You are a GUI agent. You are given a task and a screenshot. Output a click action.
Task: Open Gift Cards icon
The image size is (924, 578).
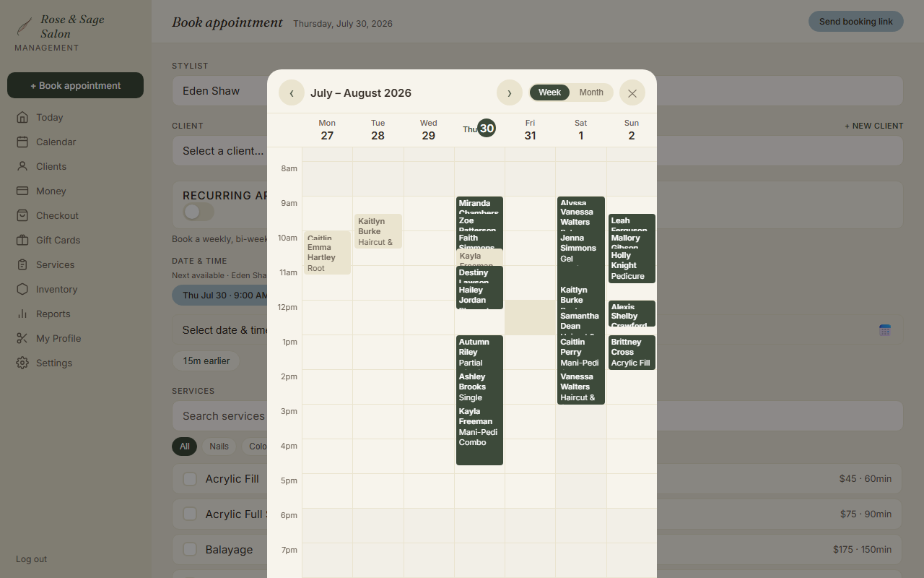pos(22,240)
